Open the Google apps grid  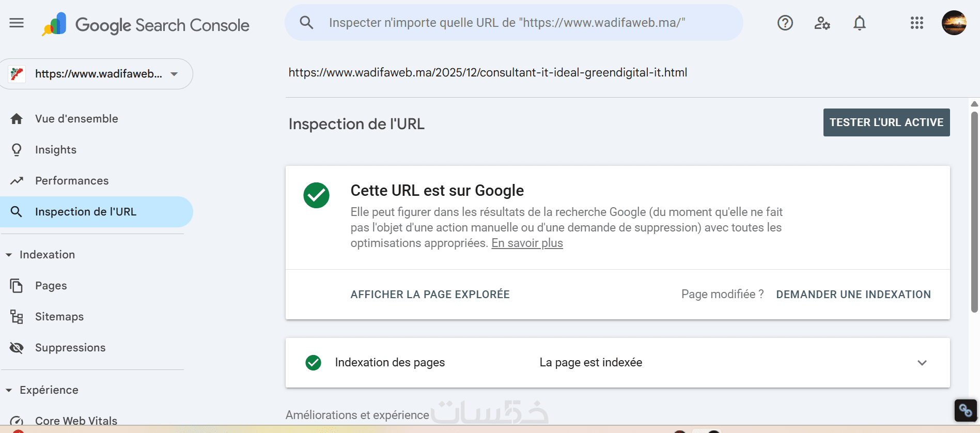point(916,23)
